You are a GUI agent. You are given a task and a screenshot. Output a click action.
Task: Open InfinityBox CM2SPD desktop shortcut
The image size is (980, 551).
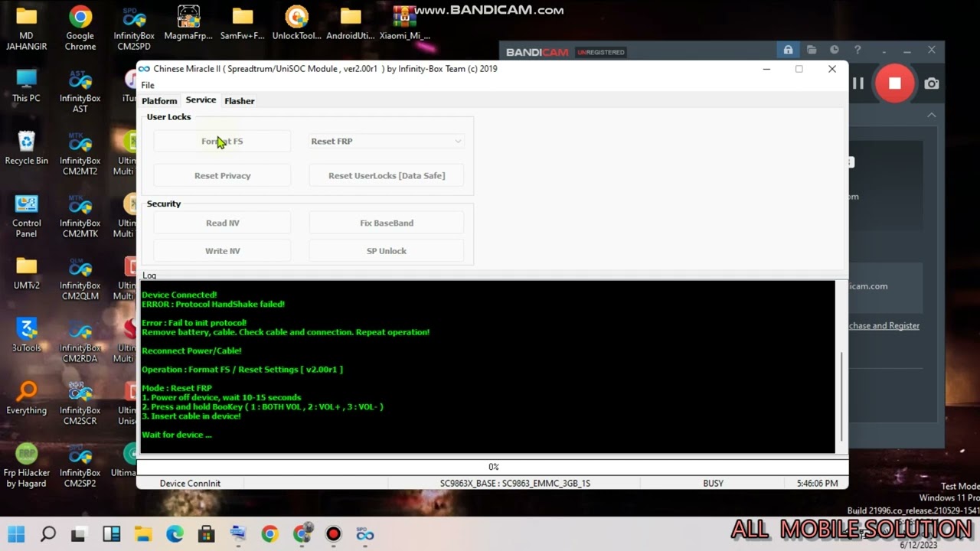coord(134,28)
